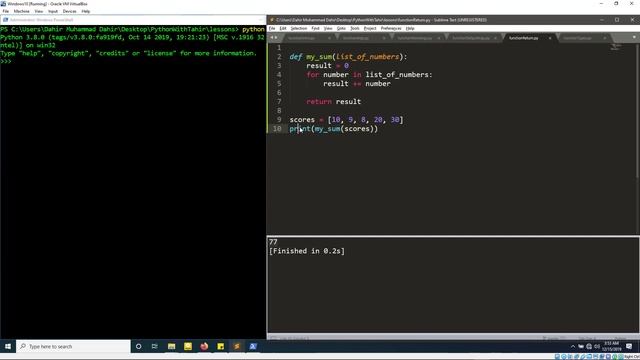Image resolution: width=640 pixels, height=360 pixels.
Task: Show hidden system tray icons
Action: coord(573,346)
